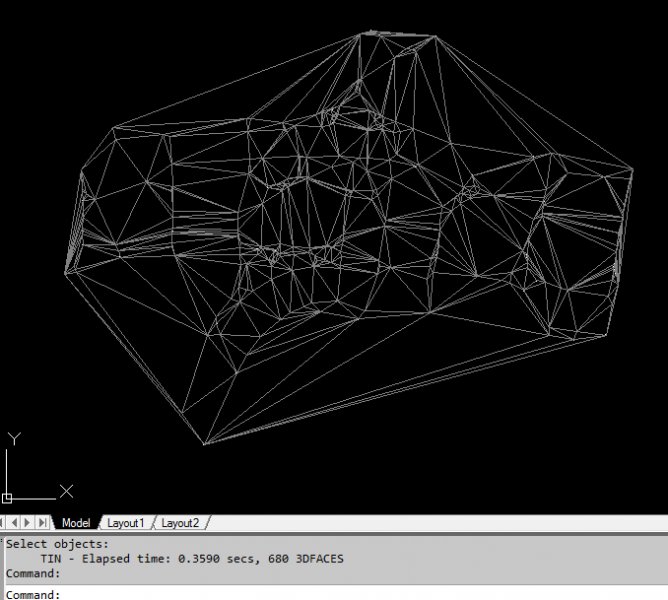Jump to first layout tab arrow
Screen dimensions: 668x600
[2, 522]
